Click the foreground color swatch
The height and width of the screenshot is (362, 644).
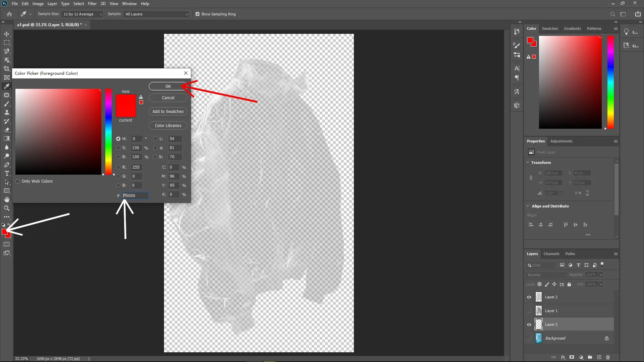(x=5, y=231)
